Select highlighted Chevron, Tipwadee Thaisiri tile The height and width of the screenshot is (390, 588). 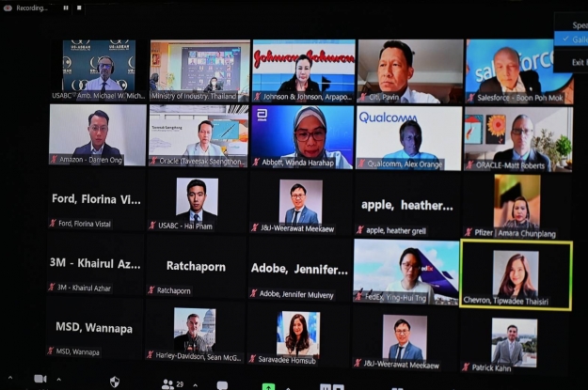click(516, 275)
